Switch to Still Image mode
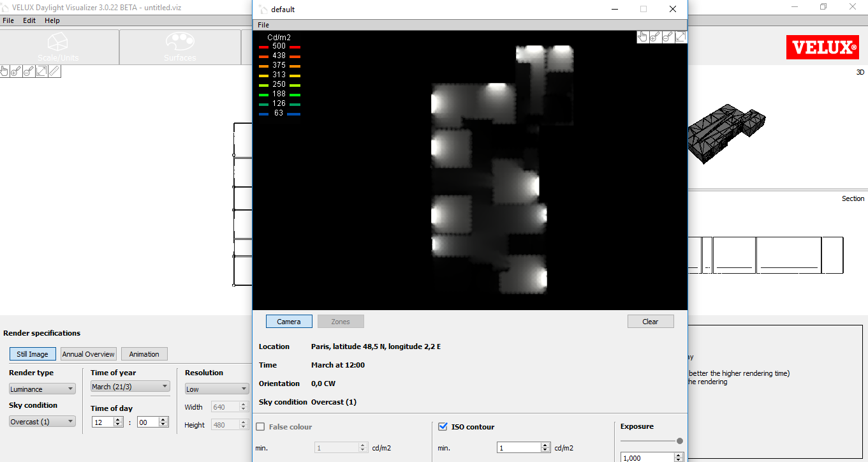The height and width of the screenshot is (462, 868). pyautogui.click(x=33, y=354)
